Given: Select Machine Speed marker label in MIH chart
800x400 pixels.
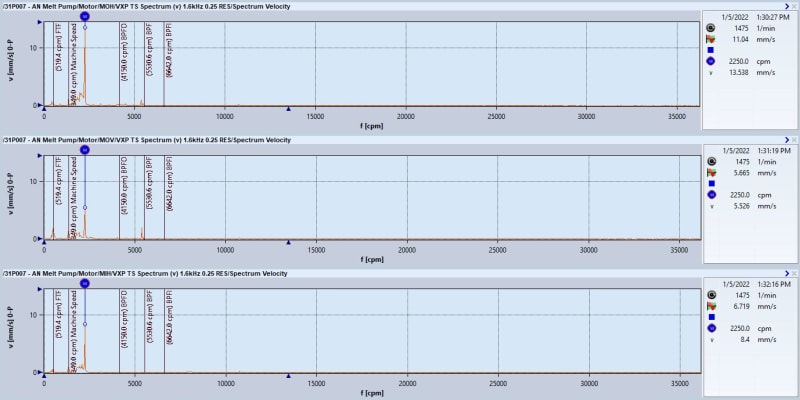Looking at the screenshot, I should click(x=73, y=332).
